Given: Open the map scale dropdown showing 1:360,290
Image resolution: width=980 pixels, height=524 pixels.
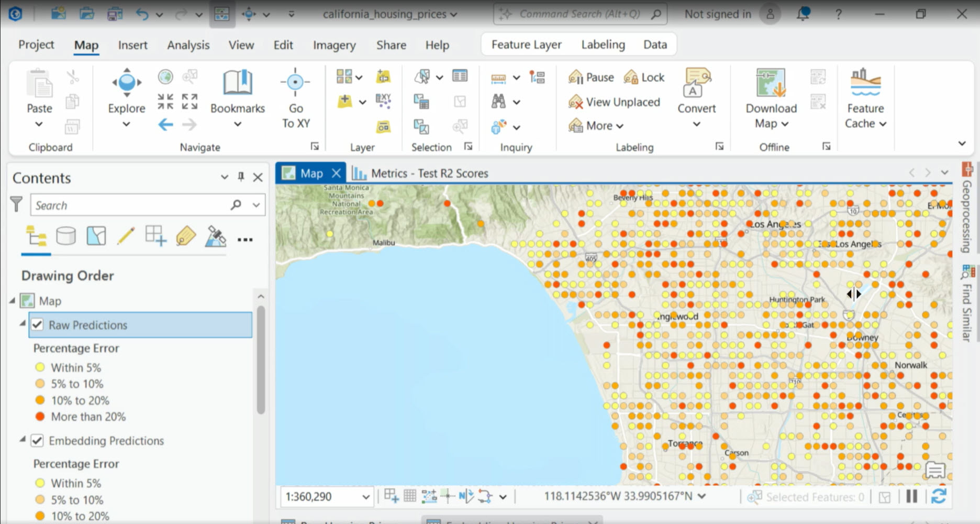Looking at the screenshot, I should [365, 496].
